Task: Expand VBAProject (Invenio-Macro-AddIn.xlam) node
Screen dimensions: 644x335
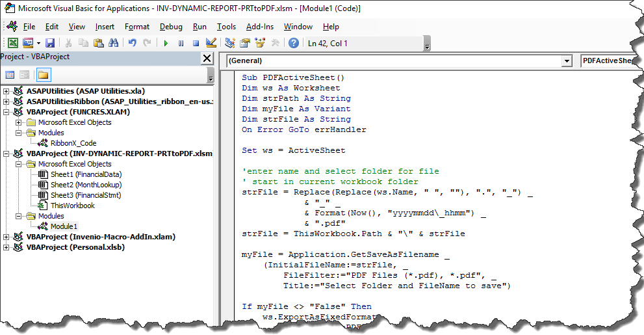Action: tap(6, 237)
